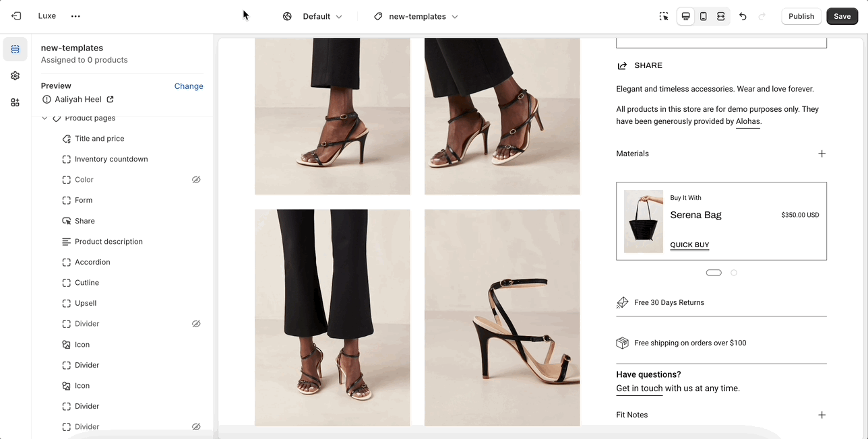This screenshot has height=439, width=868.
Task: Show the hidden Color block
Action: 196,180
